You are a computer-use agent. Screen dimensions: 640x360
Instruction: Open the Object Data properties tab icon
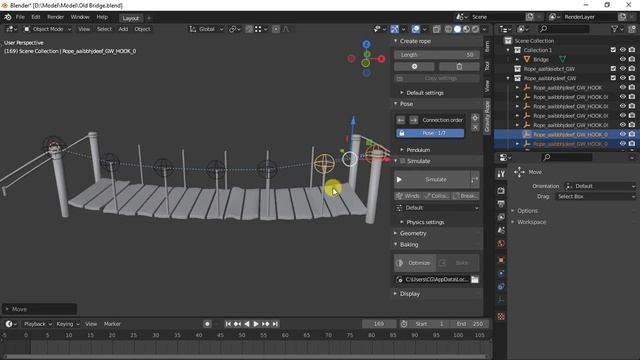(501, 300)
